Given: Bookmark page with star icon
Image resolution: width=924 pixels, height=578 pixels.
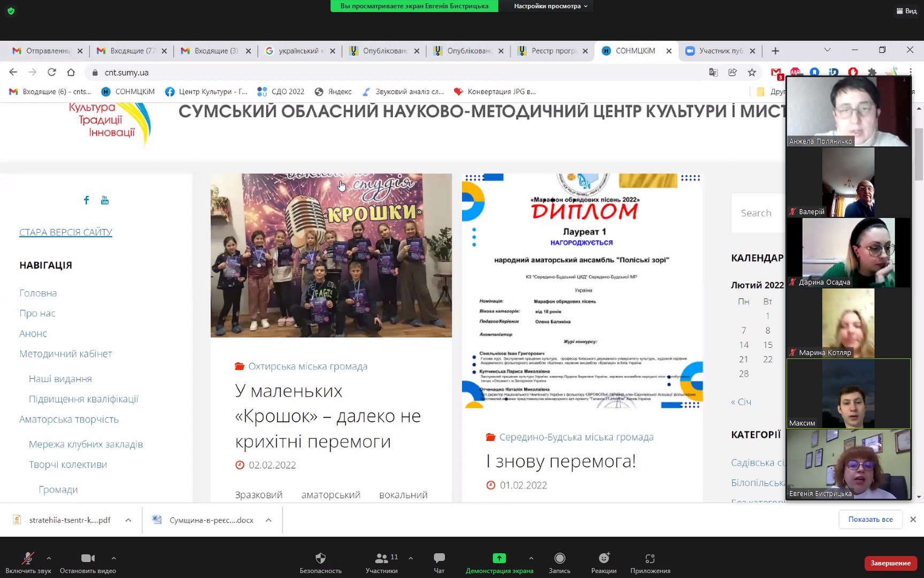Looking at the screenshot, I should coord(752,72).
